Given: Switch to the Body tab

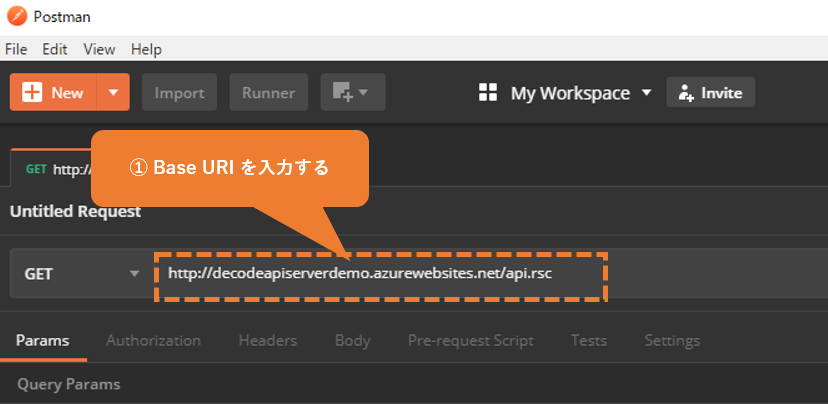Looking at the screenshot, I should click(x=353, y=341).
